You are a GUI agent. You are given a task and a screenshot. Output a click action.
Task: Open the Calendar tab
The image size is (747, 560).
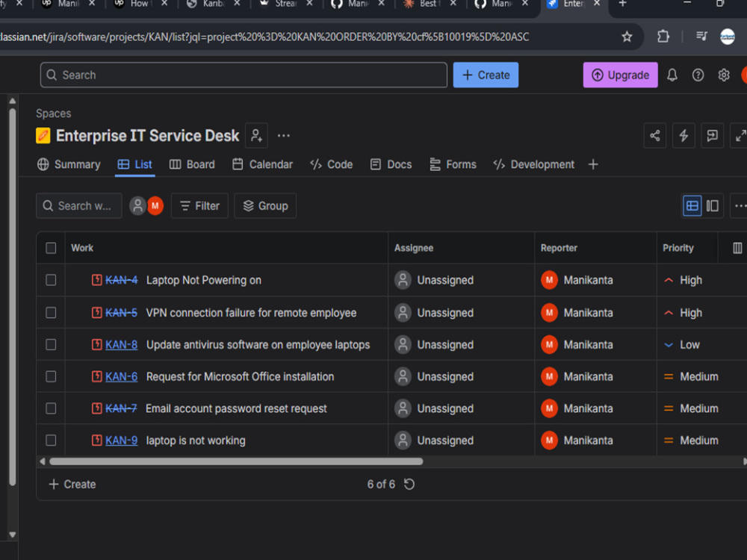pyautogui.click(x=262, y=164)
